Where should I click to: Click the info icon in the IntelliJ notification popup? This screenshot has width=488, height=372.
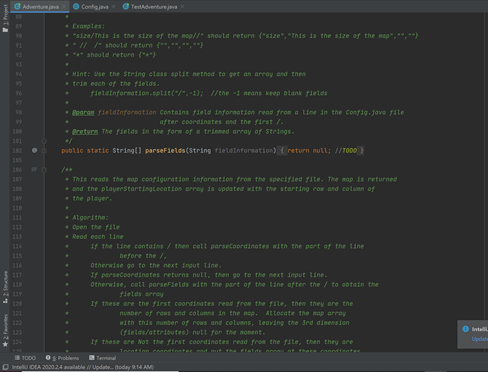coord(465,329)
